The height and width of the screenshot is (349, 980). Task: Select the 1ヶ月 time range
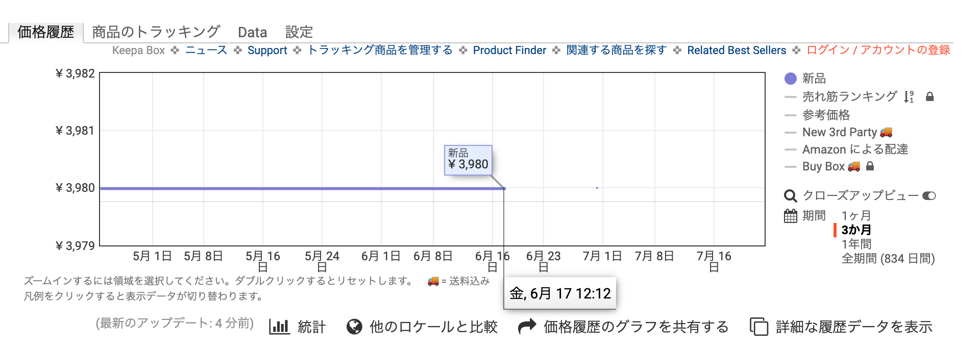pyautogui.click(x=856, y=216)
